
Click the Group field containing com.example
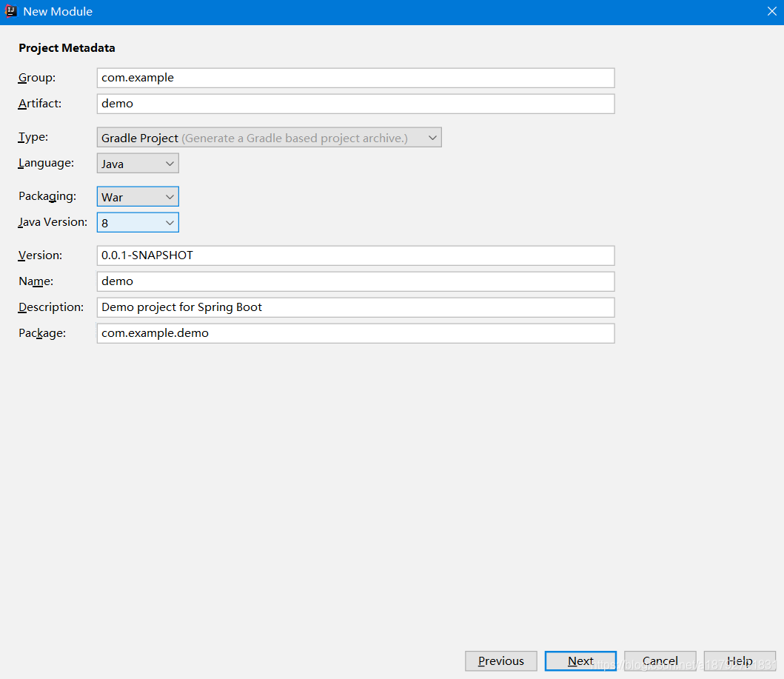coord(355,78)
